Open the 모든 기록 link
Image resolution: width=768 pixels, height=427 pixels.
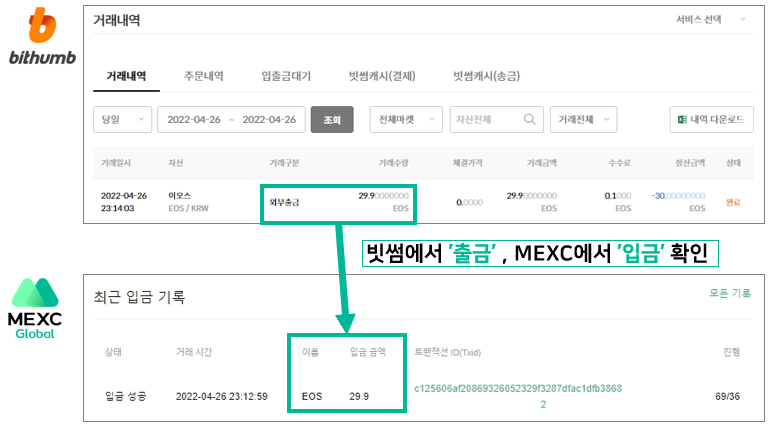(730, 293)
